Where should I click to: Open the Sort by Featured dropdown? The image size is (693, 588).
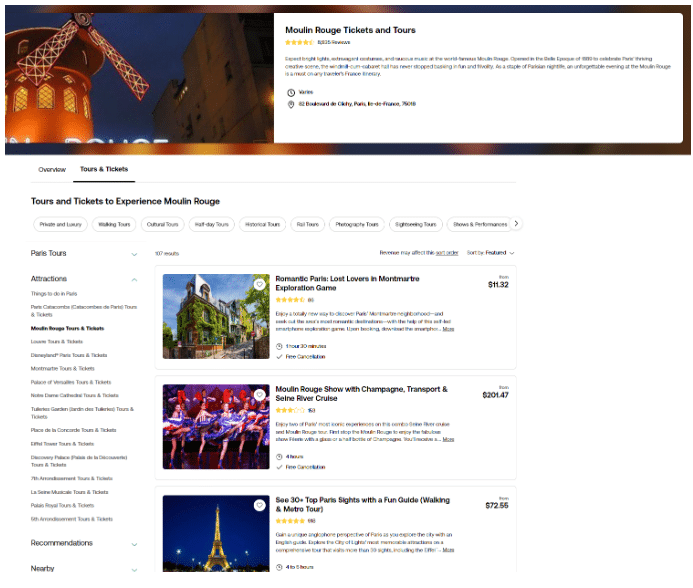click(x=491, y=253)
